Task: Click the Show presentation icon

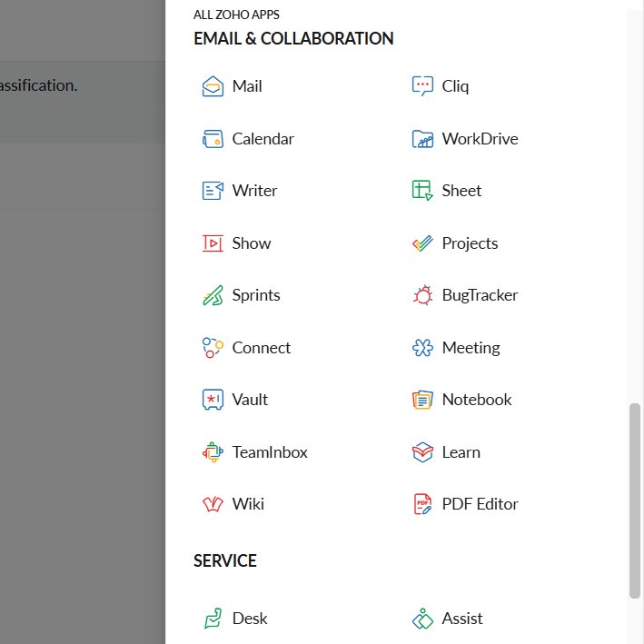Action: click(213, 243)
